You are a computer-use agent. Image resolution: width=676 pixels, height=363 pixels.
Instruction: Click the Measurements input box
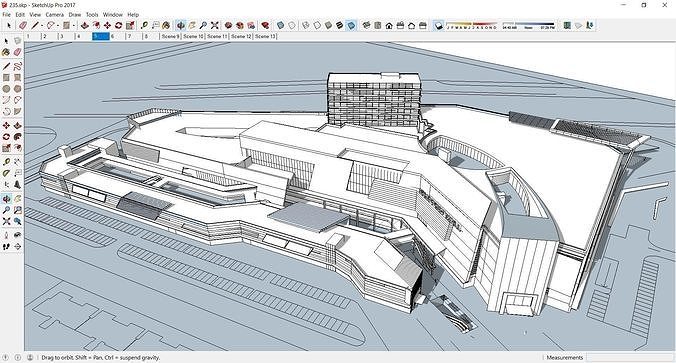click(x=630, y=357)
